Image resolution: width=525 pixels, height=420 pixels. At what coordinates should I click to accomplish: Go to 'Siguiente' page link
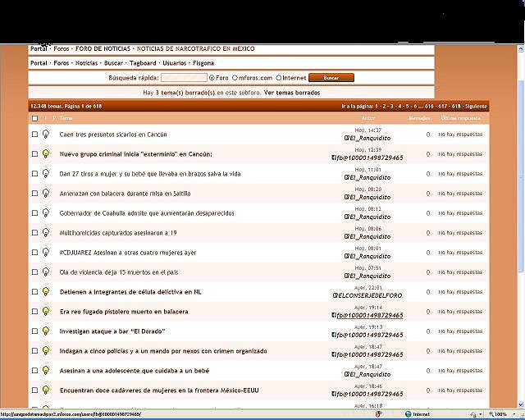(x=476, y=106)
